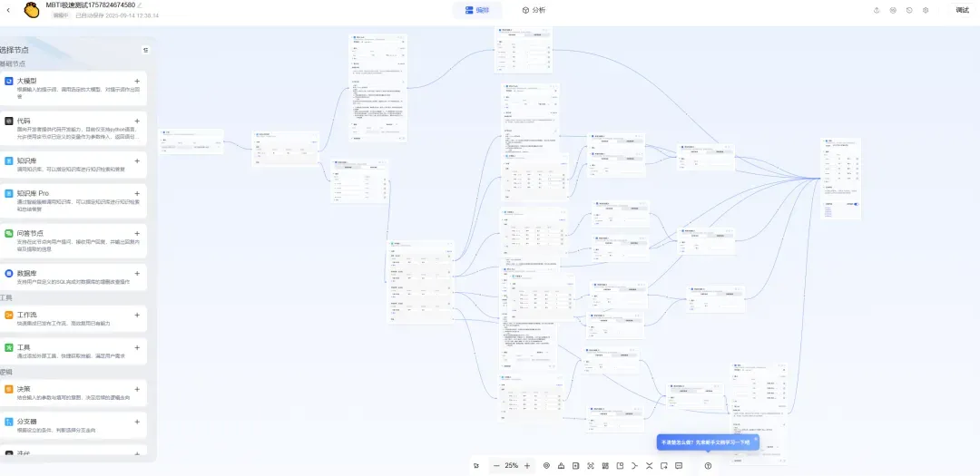Screen dimensions: 980x476
Task: Click the upload/export icon in top bar
Action: point(877,10)
